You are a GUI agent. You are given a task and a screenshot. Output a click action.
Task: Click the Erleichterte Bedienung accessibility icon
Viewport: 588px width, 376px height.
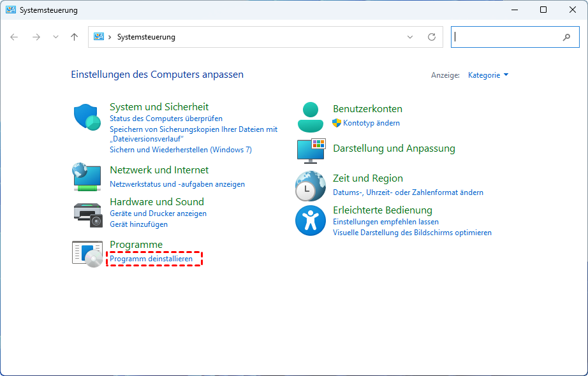point(311,221)
